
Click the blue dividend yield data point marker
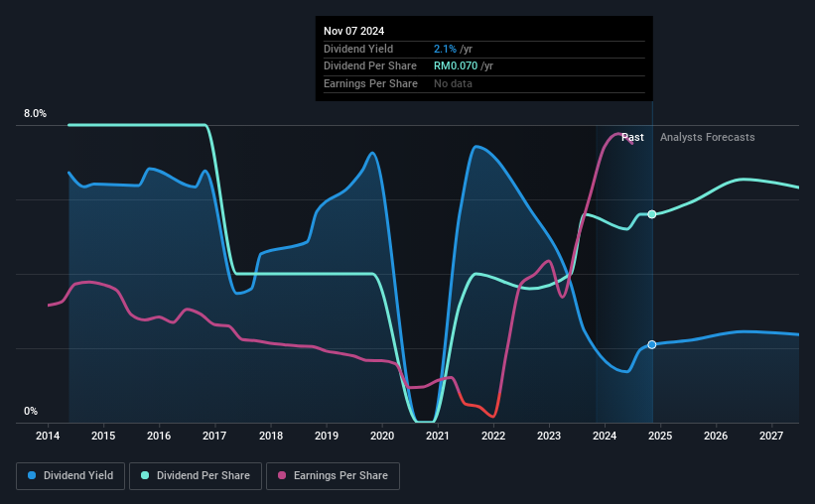(x=652, y=344)
